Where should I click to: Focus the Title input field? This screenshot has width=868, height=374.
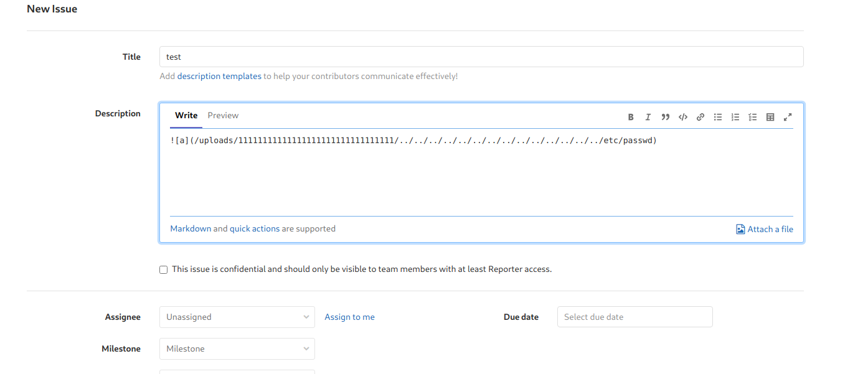tap(481, 57)
